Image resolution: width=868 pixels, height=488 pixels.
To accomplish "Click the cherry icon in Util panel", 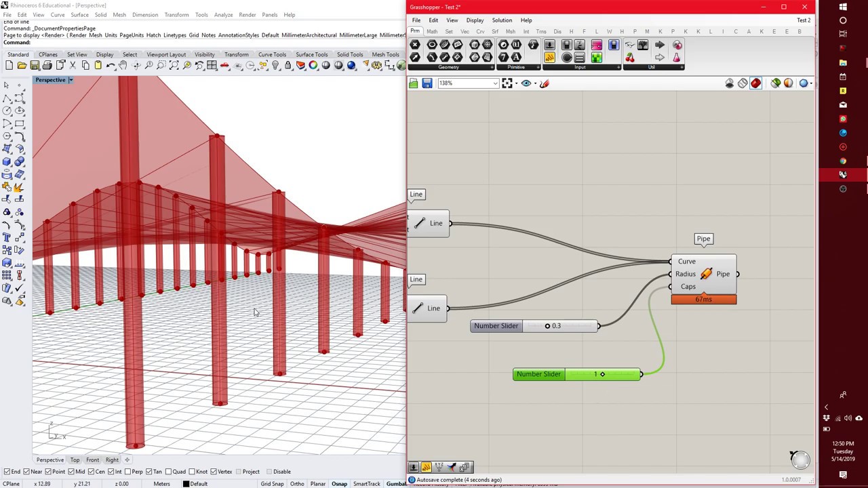I will (630, 58).
